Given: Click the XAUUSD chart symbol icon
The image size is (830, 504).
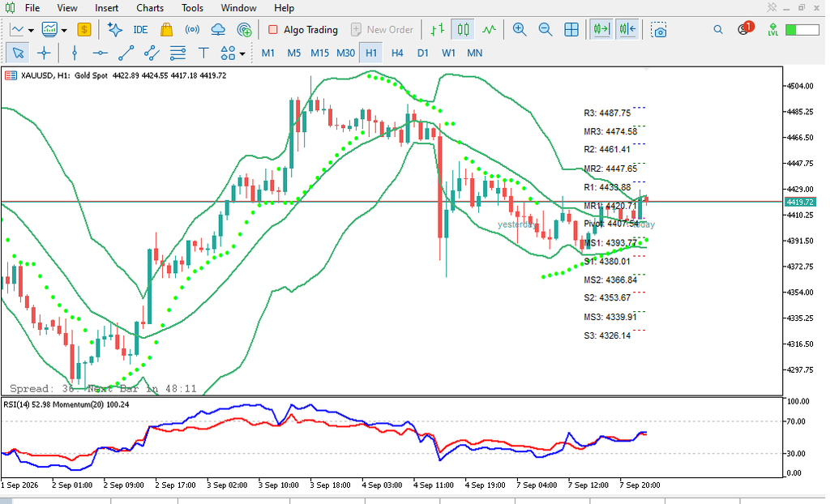Looking at the screenshot, I should [11, 75].
